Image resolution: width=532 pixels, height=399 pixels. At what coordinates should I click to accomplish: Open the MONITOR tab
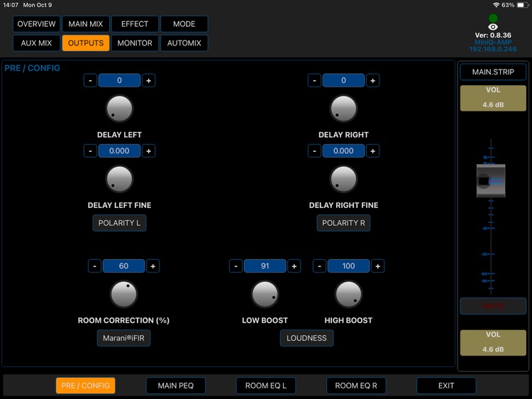point(135,43)
